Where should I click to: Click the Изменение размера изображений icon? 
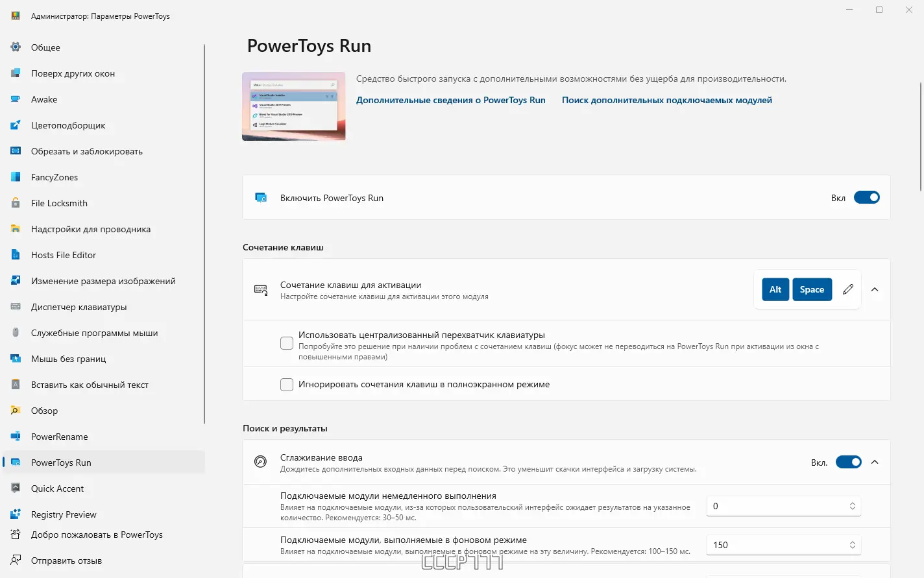[x=16, y=281]
